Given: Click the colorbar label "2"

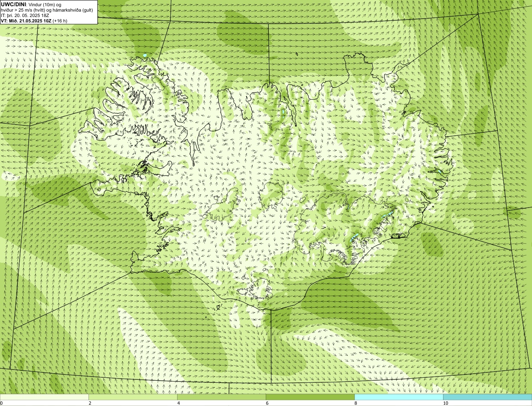Looking at the screenshot, I should tap(90, 403).
